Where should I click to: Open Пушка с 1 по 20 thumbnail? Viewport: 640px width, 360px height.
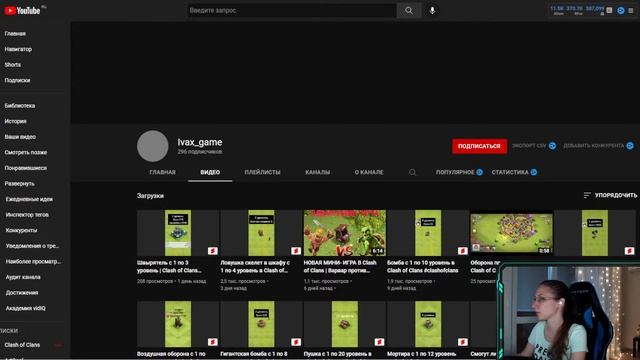tap(344, 324)
